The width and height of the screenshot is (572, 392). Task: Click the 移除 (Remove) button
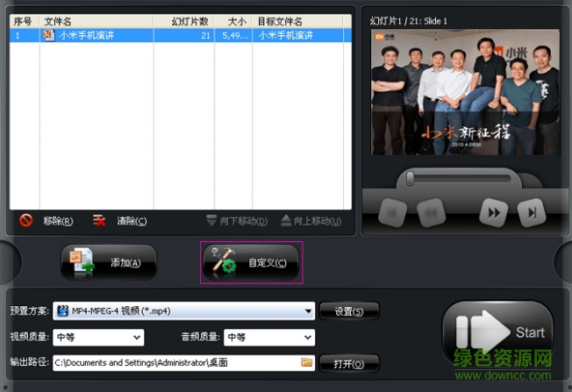tap(47, 221)
